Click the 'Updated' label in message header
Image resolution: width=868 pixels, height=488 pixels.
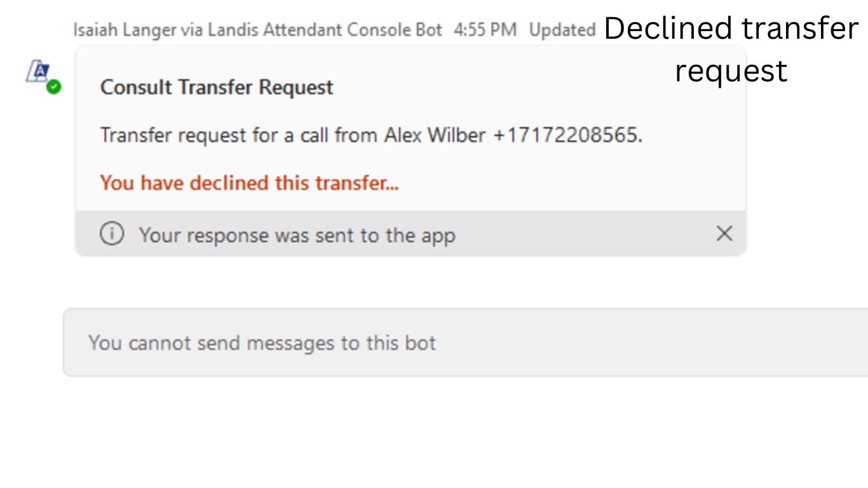tap(562, 30)
